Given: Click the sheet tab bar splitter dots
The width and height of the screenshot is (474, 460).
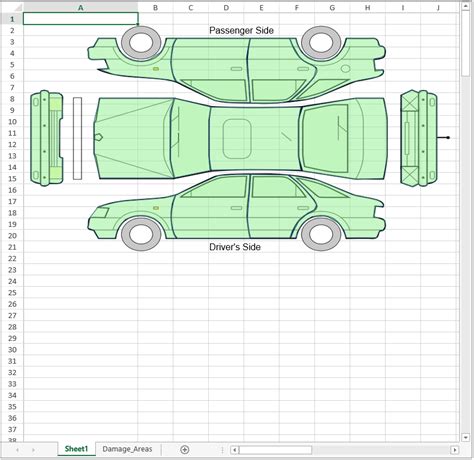Looking at the screenshot, I should pyautogui.click(x=223, y=450).
